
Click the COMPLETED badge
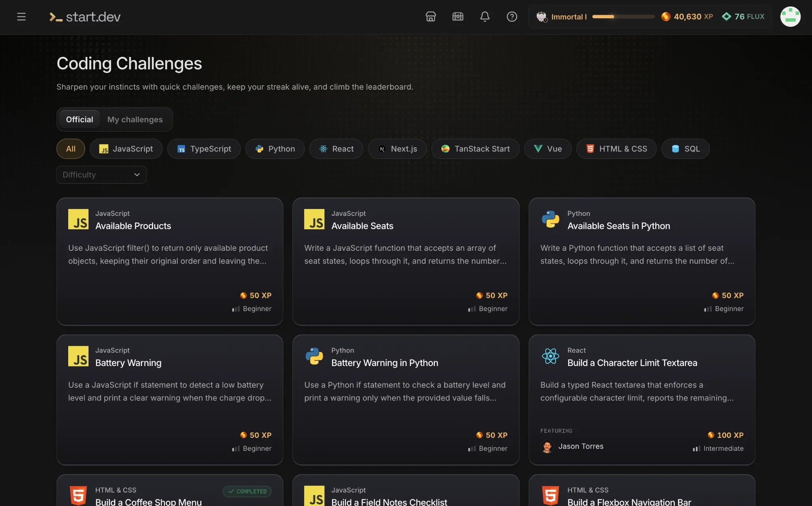click(247, 491)
